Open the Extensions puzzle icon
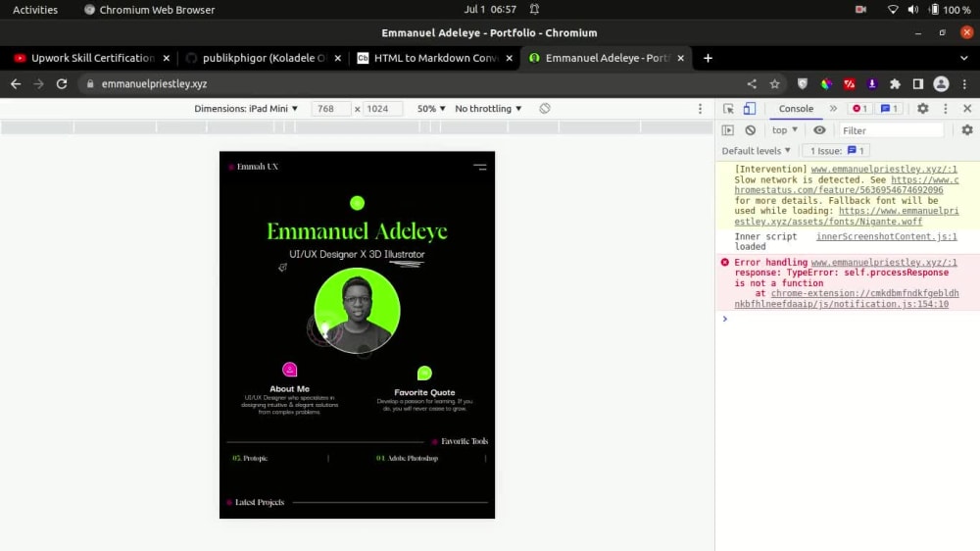This screenshot has width=980, height=551. pyautogui.click(x=895, y=83)
